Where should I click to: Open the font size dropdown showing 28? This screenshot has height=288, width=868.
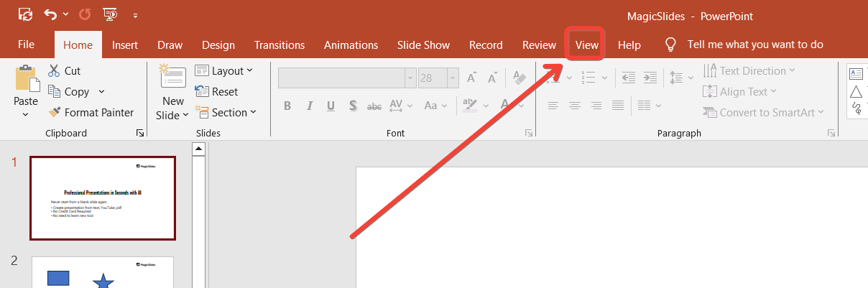(x=452, y=78)
